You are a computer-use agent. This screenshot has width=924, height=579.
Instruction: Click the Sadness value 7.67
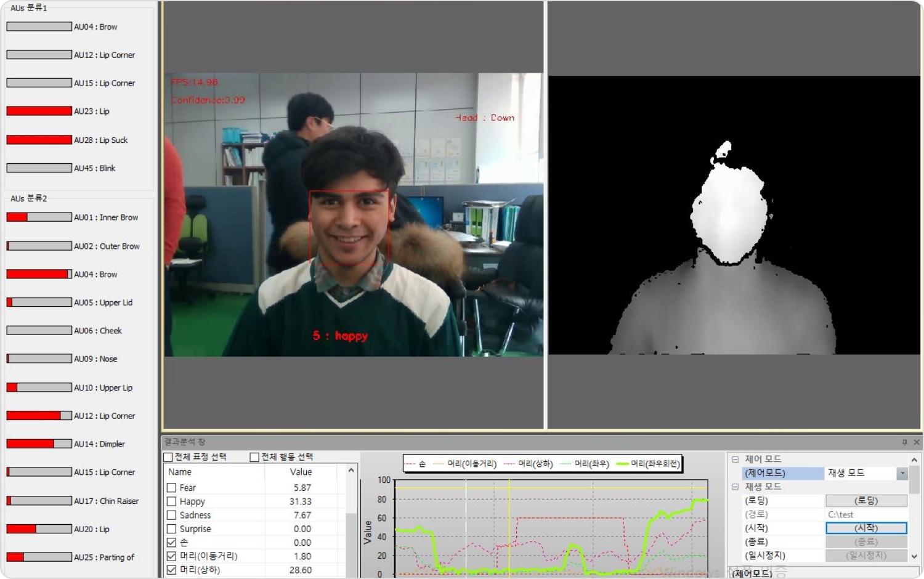[x=302, y=515]
